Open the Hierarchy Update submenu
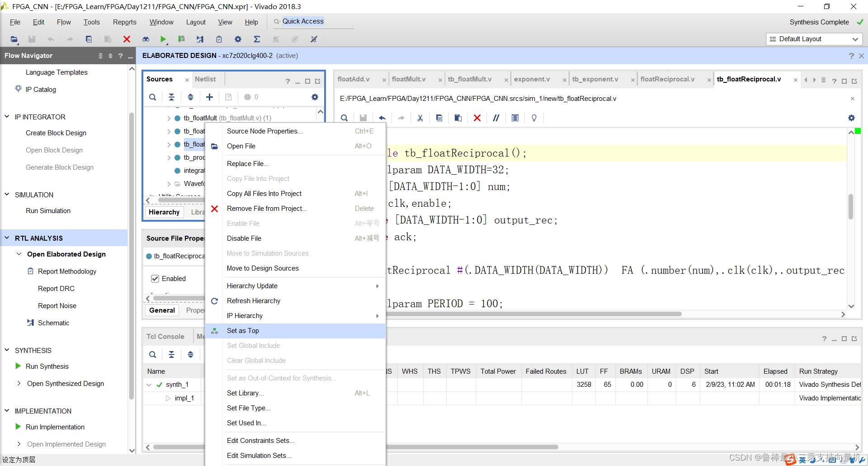The image size is (868, 466). tap(296, 286)
